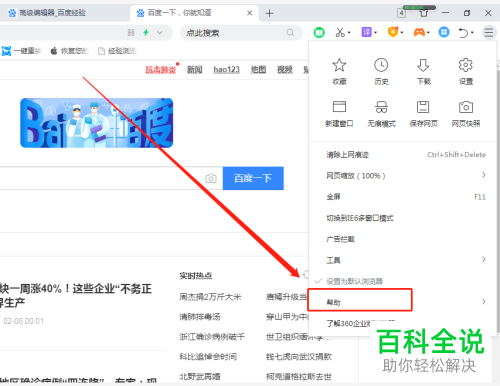The image size is (500, 386).
Task: Open the hao123 link
Action: [x=227, y=69]
